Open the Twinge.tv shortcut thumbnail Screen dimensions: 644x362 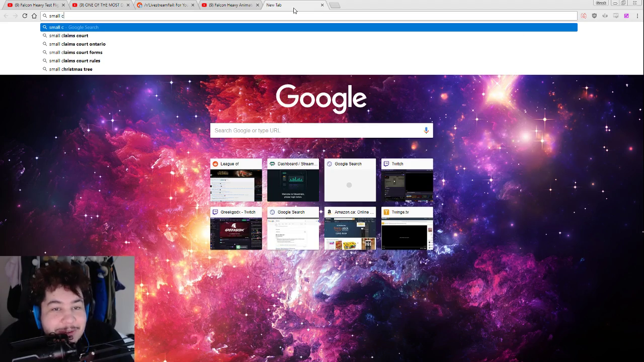[407, 229]
